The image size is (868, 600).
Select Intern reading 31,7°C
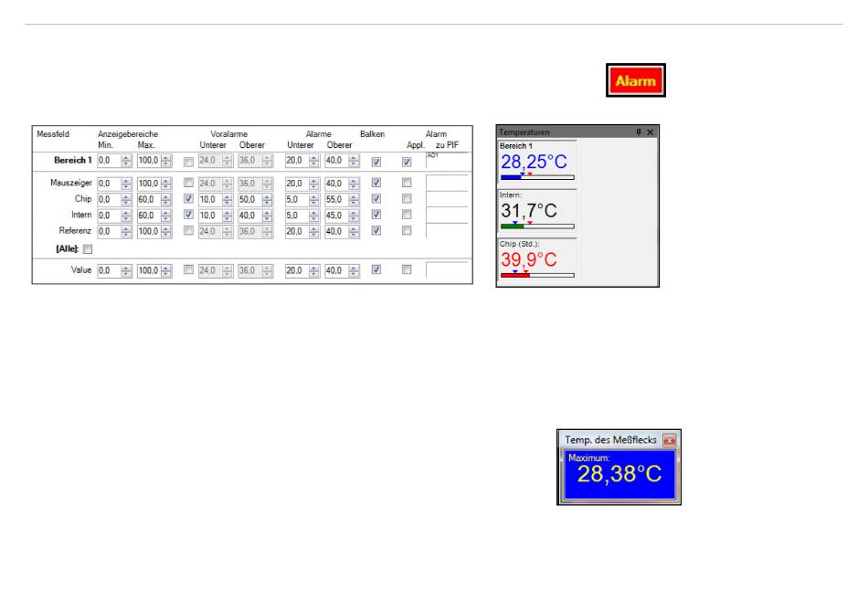pyautogui.click(x=529, y=211)
